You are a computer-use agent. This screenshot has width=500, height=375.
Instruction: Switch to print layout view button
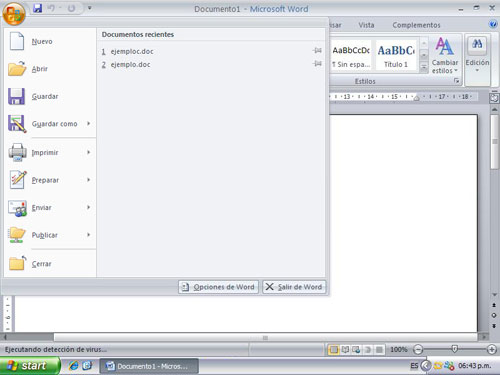point(333,349)
